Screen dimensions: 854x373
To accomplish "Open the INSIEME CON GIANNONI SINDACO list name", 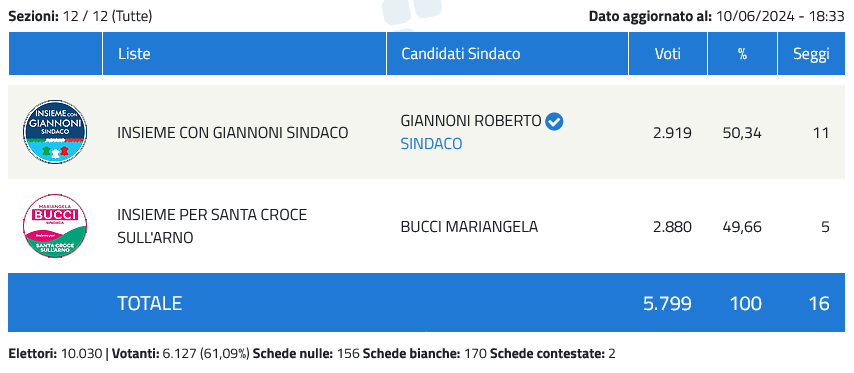I will click(x=233, y=132).
